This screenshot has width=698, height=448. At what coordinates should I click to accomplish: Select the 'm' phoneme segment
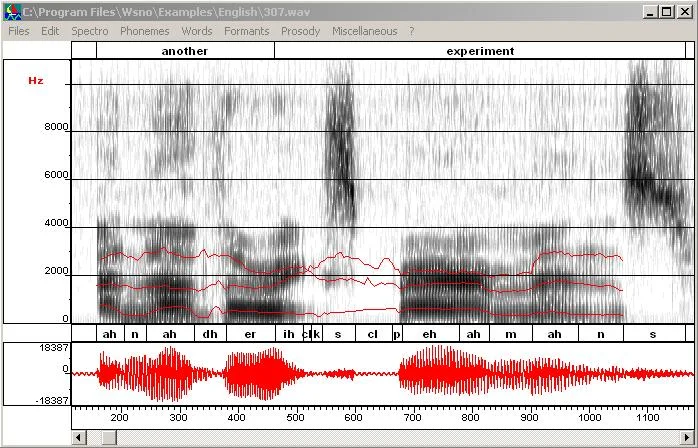[511, 334]
